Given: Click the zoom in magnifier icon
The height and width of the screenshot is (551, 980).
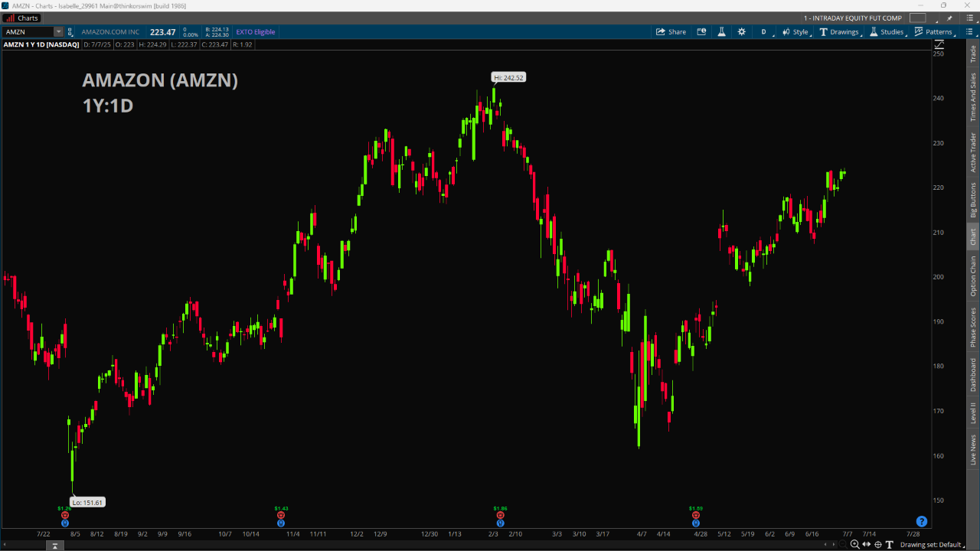Looking at the screenshot, I should [855, 545].
